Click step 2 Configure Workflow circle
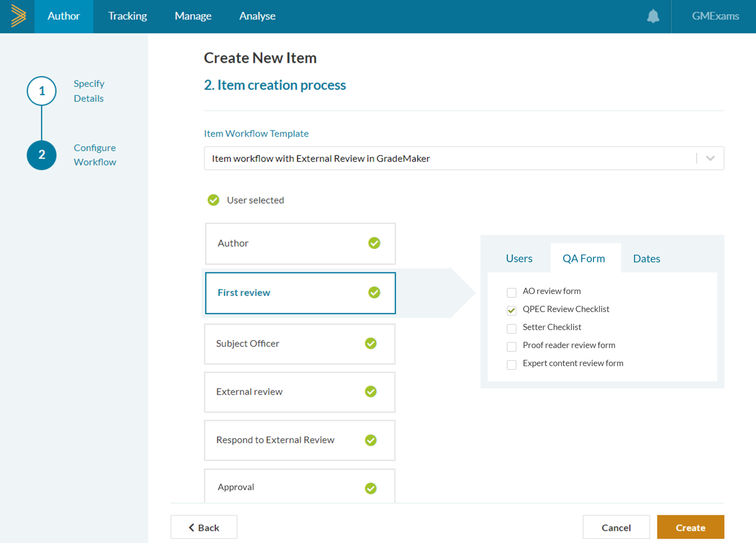Image resolution: width=756 pixels, height=543 pixels. [41, 155]
